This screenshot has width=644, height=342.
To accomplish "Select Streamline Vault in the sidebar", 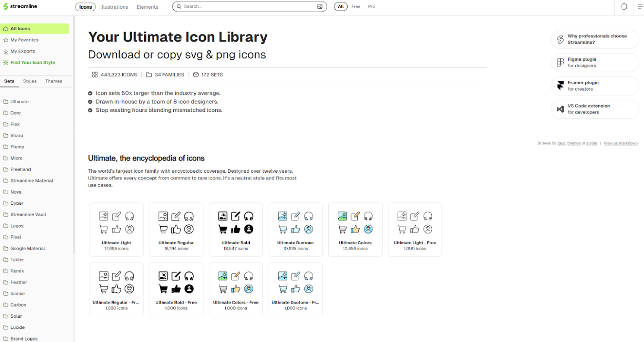I will click(28, 215).
